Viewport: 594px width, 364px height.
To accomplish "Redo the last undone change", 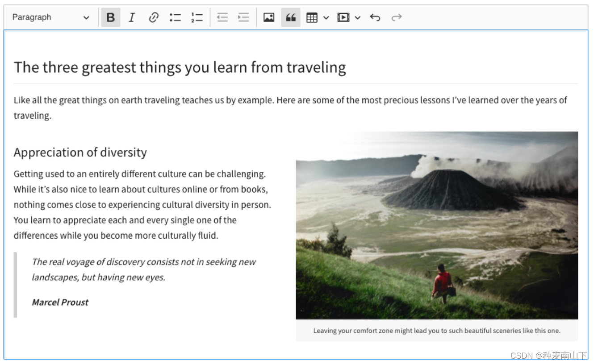I will [x=397, y=17].
